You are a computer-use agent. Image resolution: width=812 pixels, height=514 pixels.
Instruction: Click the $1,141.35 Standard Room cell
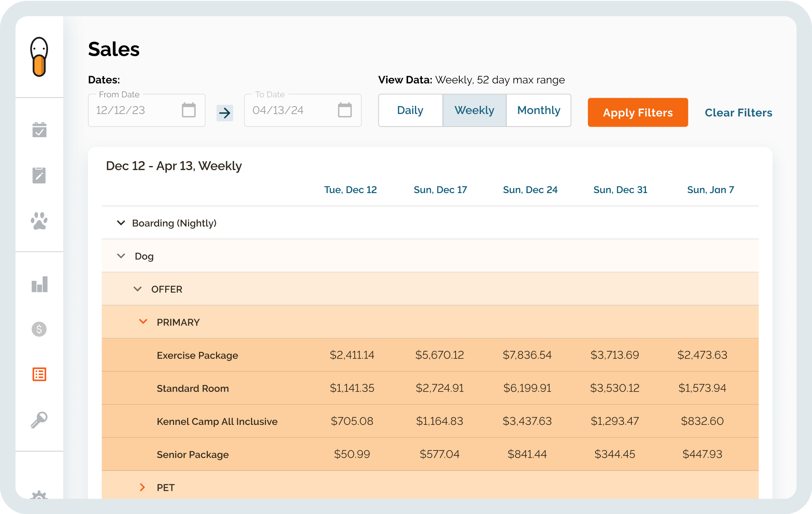click(x=352, y=388)
